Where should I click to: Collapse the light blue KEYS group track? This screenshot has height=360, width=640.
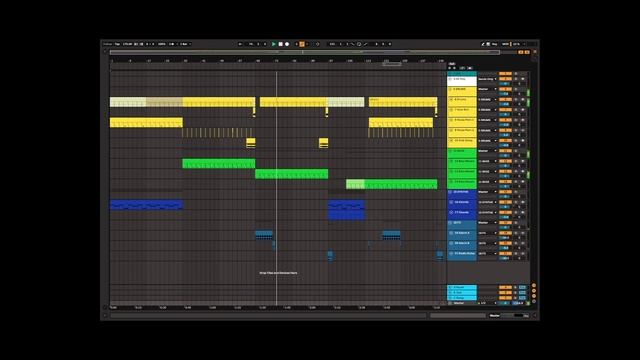(x=451, y=223)
